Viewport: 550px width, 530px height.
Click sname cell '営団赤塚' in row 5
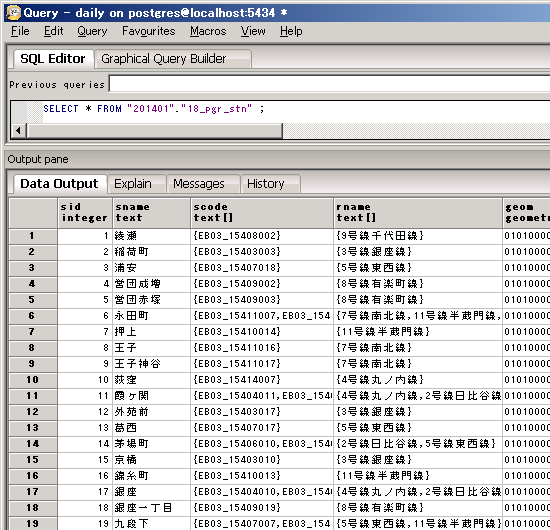click(152, 300)
